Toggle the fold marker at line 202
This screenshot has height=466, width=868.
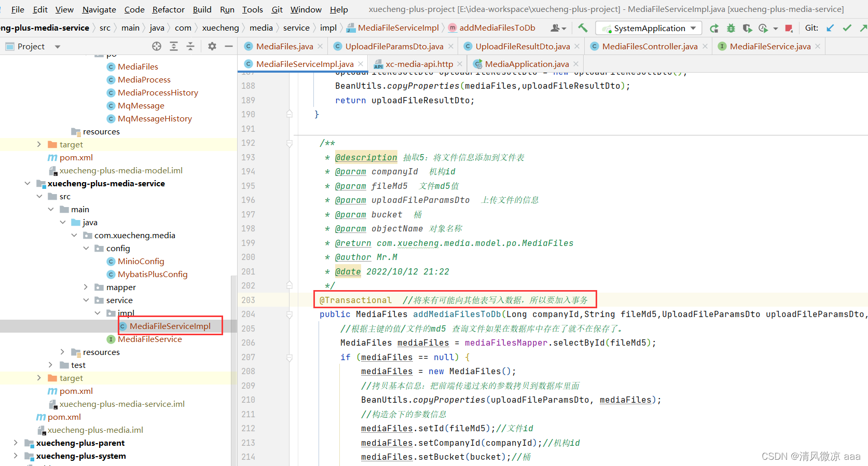(x=290, y=285)
